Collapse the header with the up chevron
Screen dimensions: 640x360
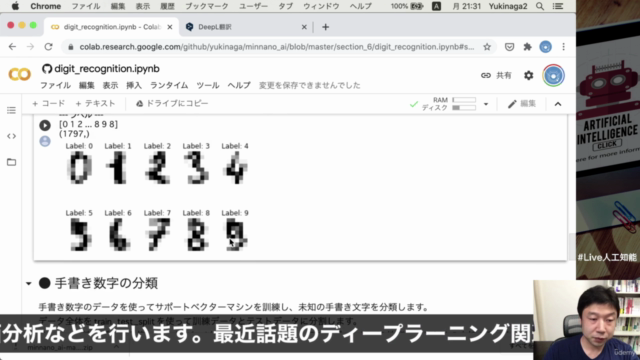(558, 104)
